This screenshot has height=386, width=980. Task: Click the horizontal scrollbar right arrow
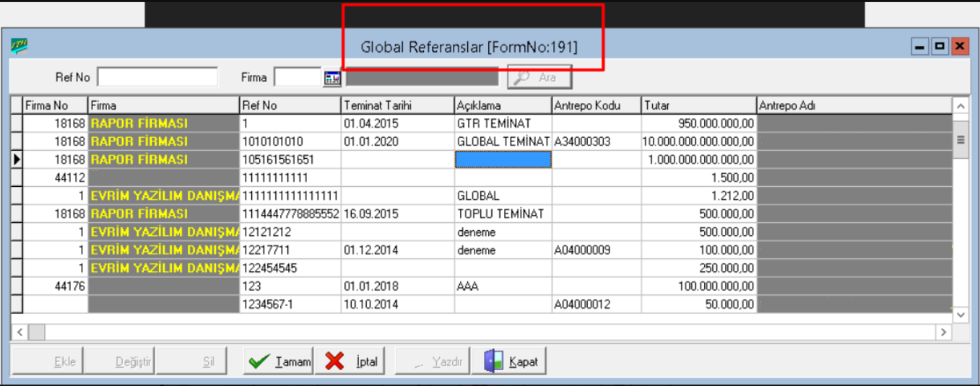click(x=943, y=332)
